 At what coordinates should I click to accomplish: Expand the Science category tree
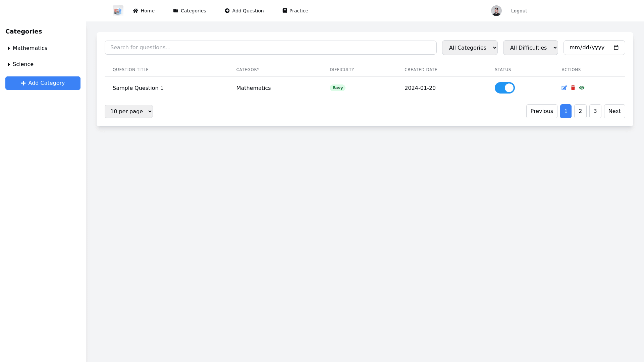click(x=9, y=64)
